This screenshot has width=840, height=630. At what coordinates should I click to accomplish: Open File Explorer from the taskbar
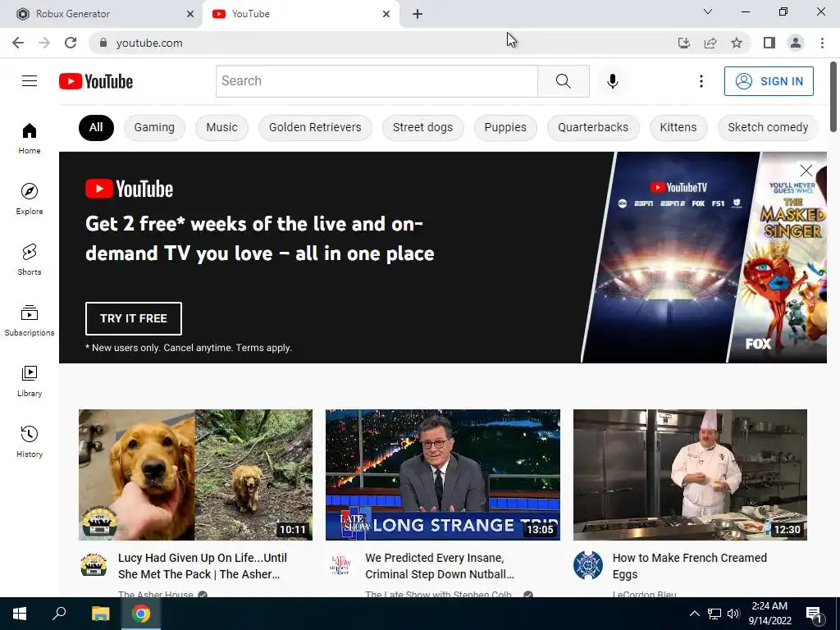[x=100, y=614]
